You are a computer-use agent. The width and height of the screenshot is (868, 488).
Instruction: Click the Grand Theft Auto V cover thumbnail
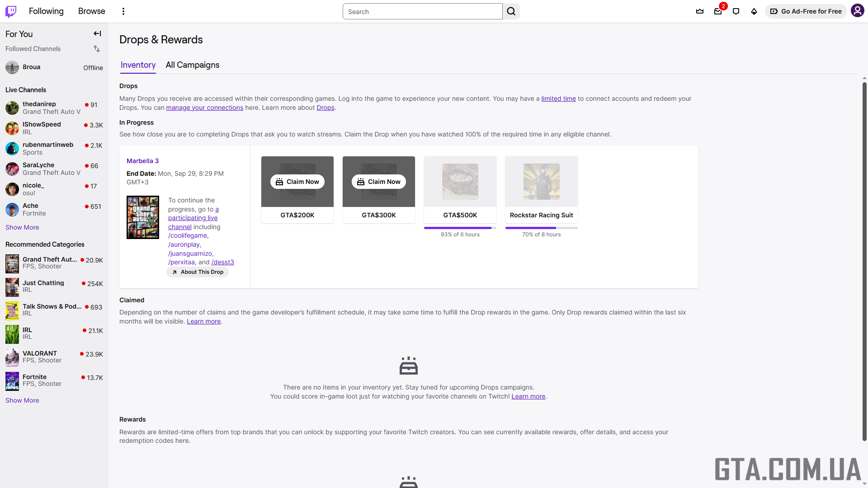[x=143, y=217]
